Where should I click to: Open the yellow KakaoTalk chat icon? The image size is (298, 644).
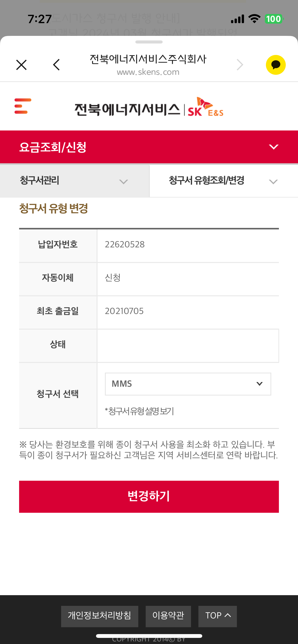(x=276, y=65)
